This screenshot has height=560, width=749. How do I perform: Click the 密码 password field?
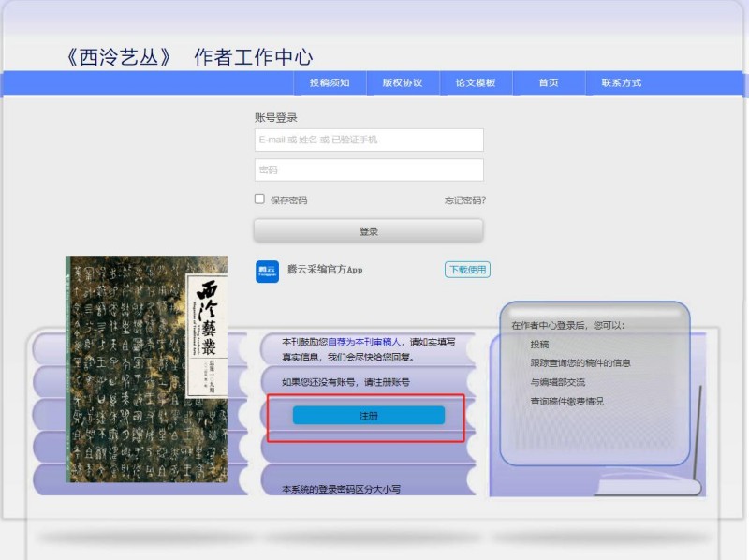click(369, 170)
